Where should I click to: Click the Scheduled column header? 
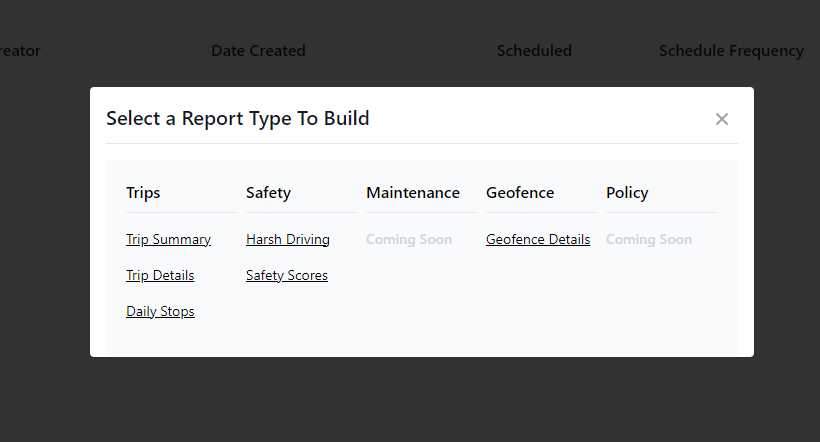click(534, 51)
